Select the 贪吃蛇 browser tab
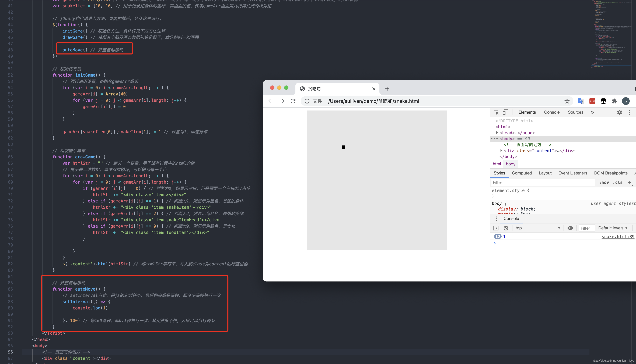 [x=337, y=89]
